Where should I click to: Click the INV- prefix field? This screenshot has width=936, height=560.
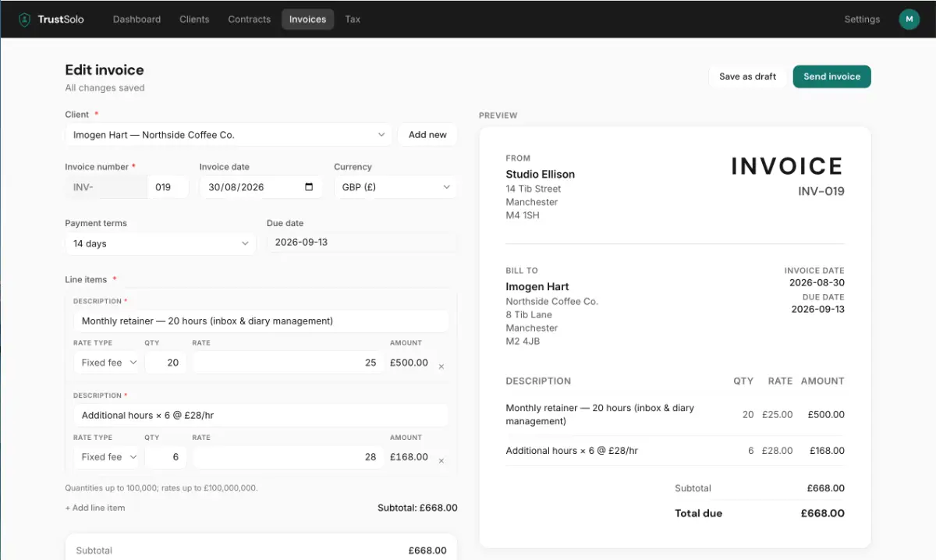coord(106,187)
